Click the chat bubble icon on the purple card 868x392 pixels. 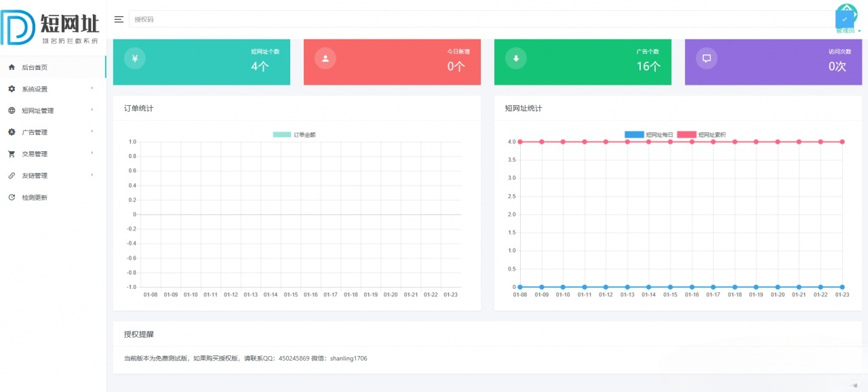pyautogui.click(x=706, y=58)
